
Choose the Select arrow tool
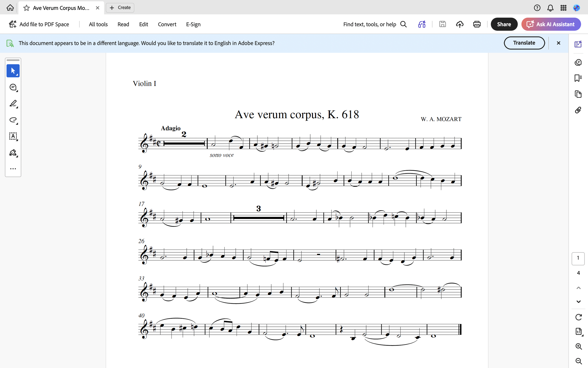click(13, 71)
